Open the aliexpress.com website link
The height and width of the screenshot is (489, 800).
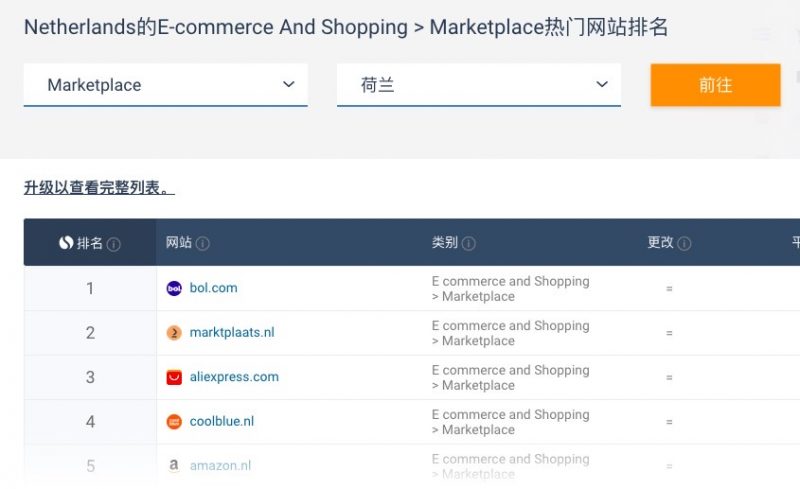click(x=234, y=377)
